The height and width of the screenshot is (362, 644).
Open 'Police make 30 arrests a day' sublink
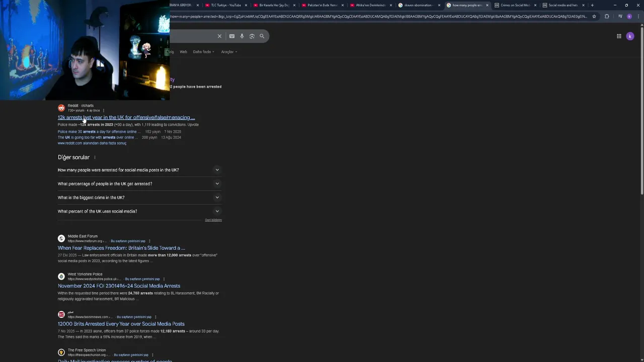pos(99,132)
